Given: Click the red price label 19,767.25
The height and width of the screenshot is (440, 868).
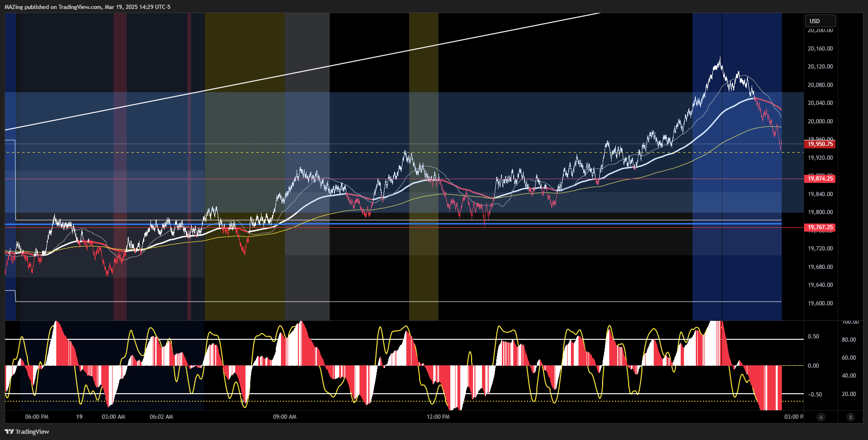Looking at the screenshot, I should pos(820,227).
